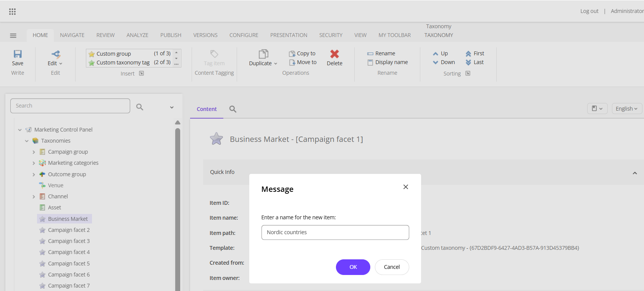The width and height of the screenshot is (644, 291).
Task: Click the Duplicate icon
Action: pyautogui.click(x=263, y=54)
